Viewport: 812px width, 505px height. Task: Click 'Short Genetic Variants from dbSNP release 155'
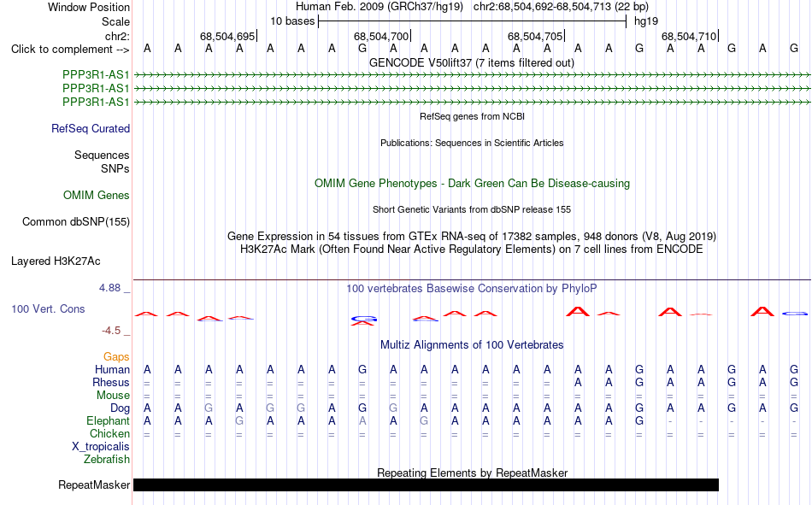pos(472,209)
